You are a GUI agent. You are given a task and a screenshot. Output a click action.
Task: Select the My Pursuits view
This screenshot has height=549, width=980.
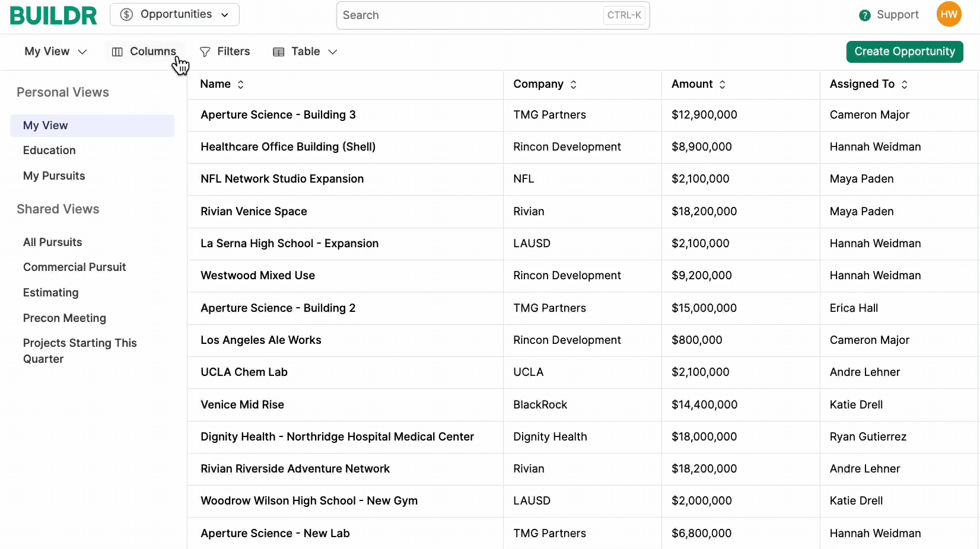tap(54, 176)
